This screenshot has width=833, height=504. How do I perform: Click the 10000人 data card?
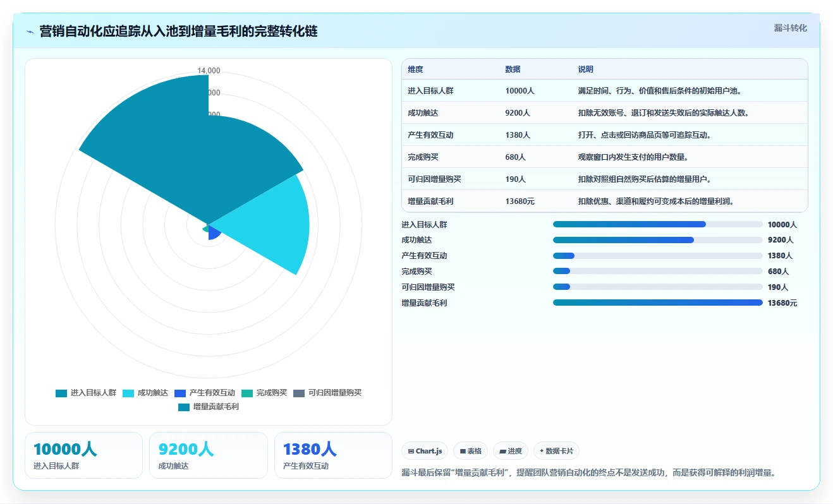tap(83, 455)
